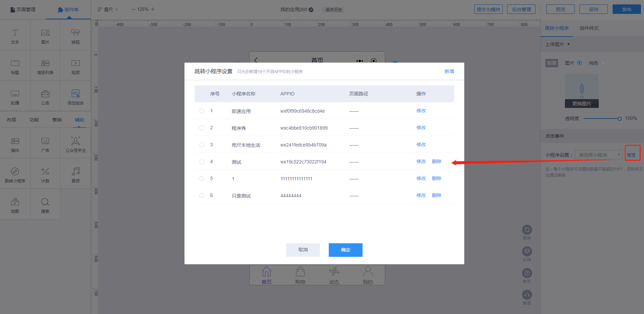Open the 功能 category tab
Image resolution: width=644 pixels, height=314 pixels.
click(34, 120)
